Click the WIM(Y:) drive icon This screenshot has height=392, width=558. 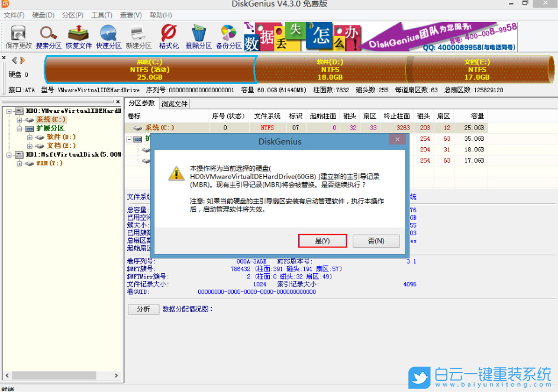28,162
